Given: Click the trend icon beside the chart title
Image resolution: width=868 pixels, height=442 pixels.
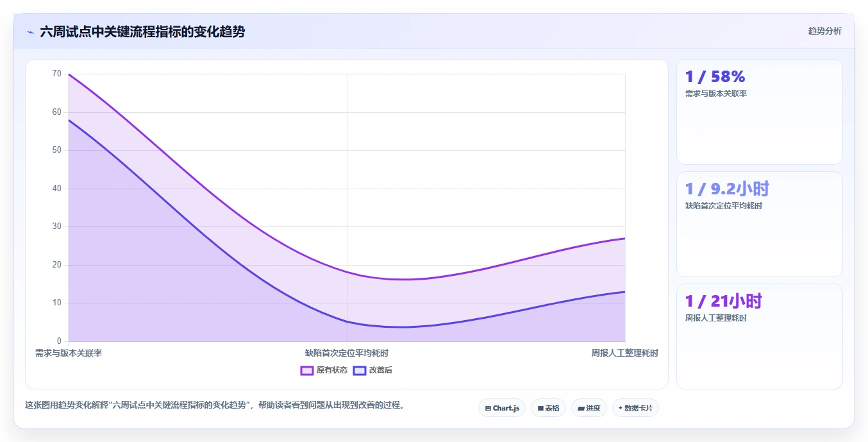Looking at the screenshot, I should 30,32.
